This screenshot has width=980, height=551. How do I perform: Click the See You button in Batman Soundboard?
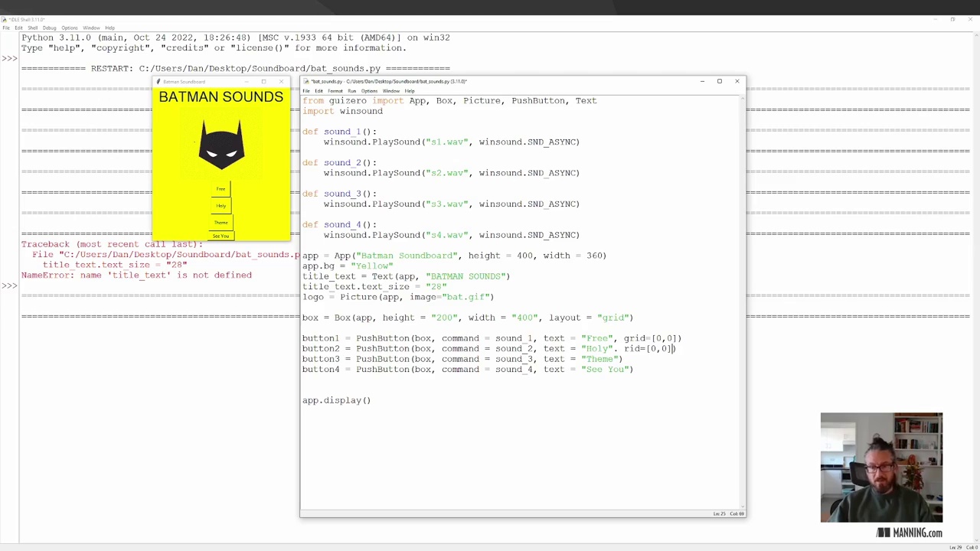click(x=220, y=236)
